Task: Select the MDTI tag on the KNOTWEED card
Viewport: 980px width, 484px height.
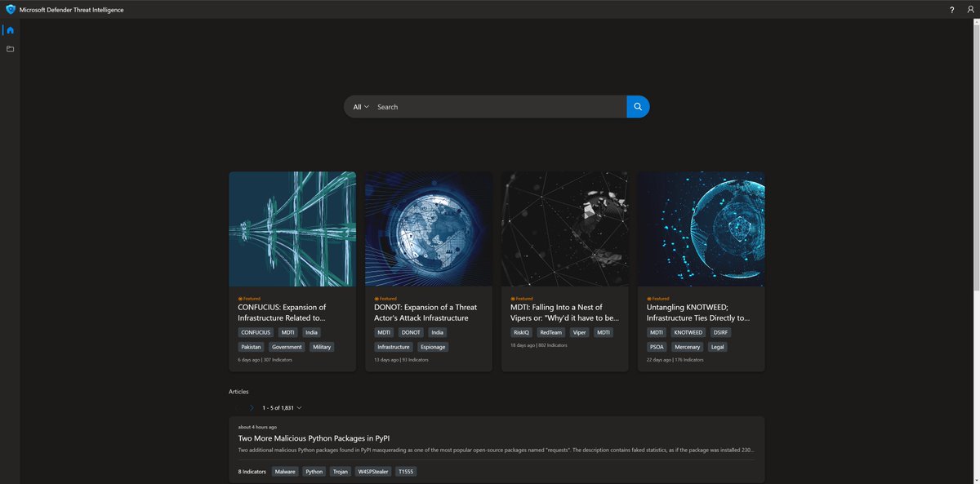Action: click(657, 332)
